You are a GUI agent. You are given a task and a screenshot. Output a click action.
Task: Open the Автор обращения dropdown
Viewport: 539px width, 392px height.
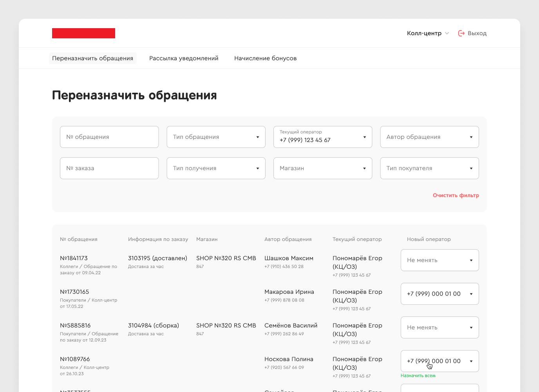429,137
